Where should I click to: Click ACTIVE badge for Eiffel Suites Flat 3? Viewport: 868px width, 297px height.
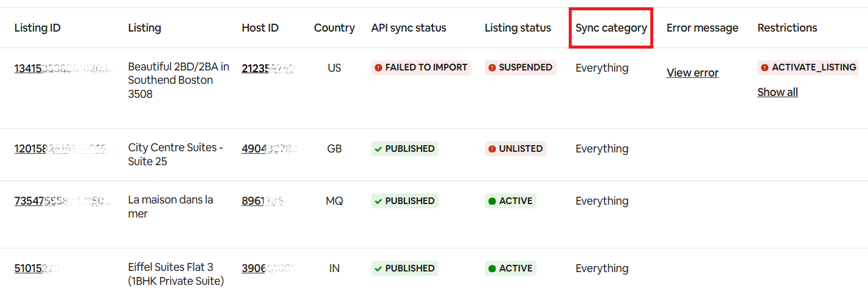[510, 268]
